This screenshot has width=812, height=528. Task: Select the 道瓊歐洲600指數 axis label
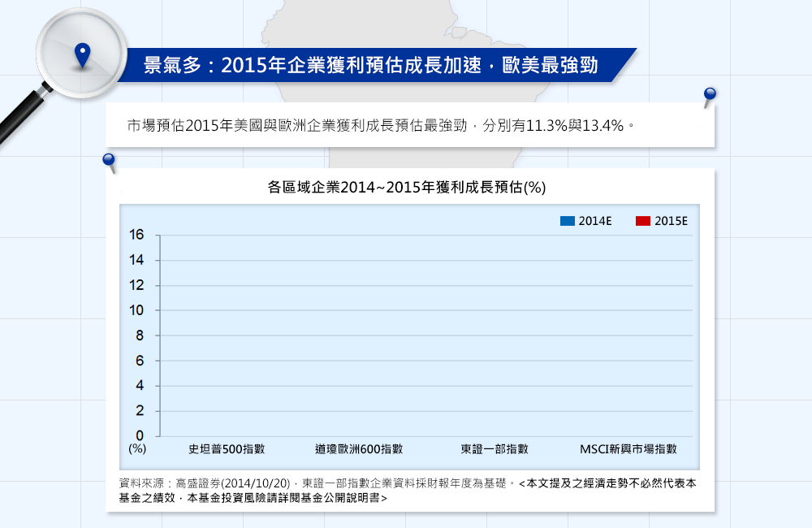(x=359, y=448)
